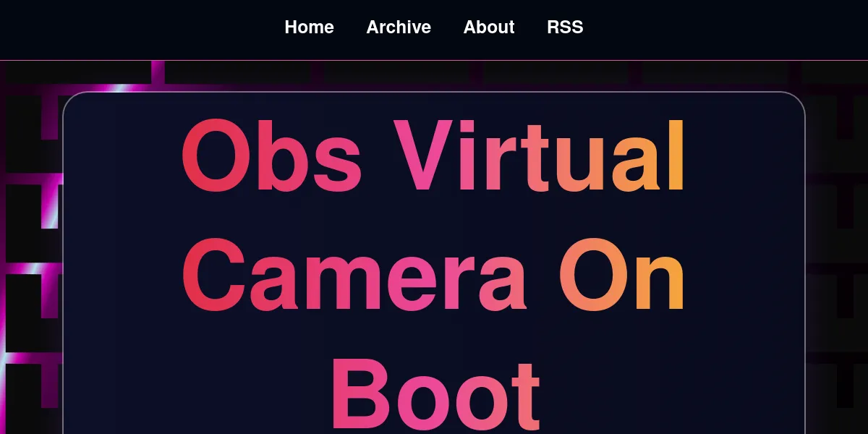Click the word "Obs" in the title
The height and width of the screenshot is (434, 868).
[x=271, y=157]
